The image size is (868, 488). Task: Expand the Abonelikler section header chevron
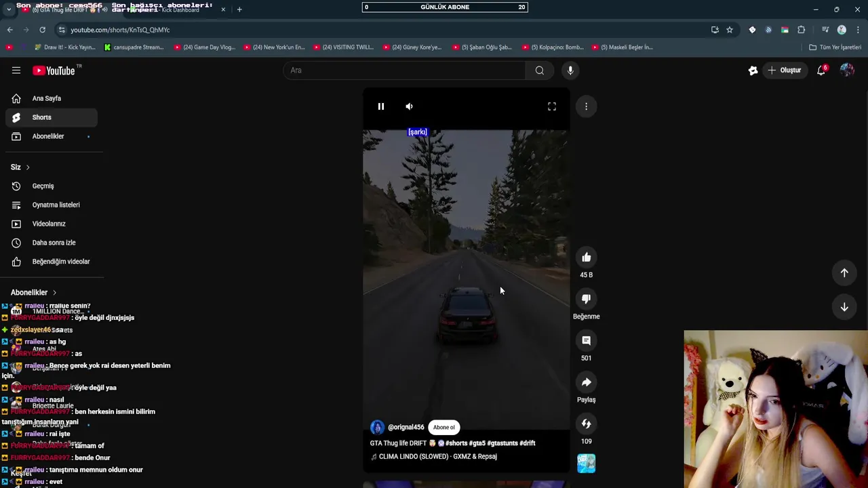[x=54, y=293]
